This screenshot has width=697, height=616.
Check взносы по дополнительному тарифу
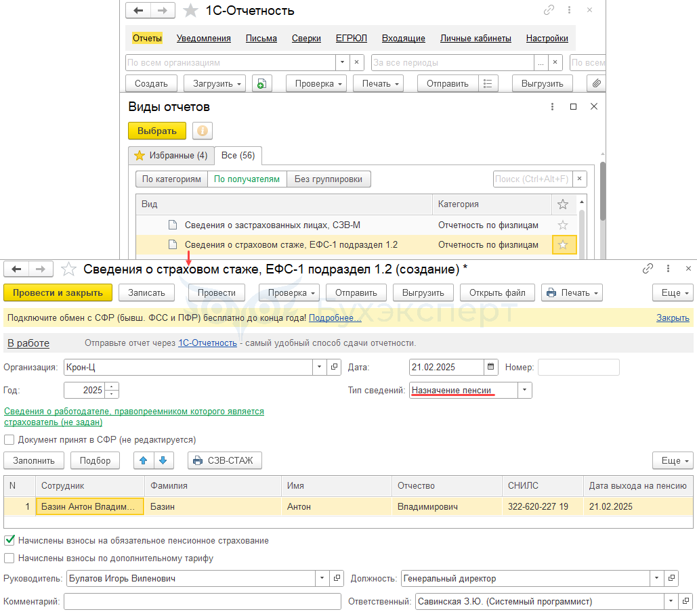tap(9, 558)
